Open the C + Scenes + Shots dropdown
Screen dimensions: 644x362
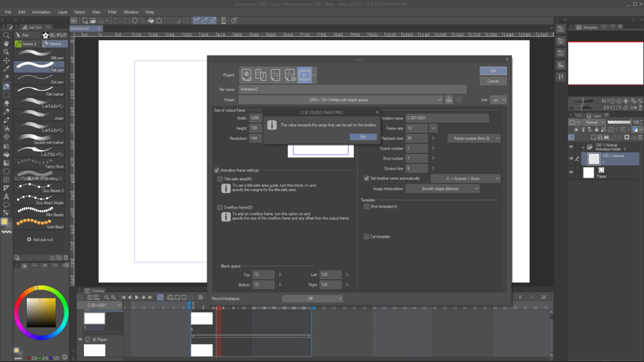[x=466, y=178]
